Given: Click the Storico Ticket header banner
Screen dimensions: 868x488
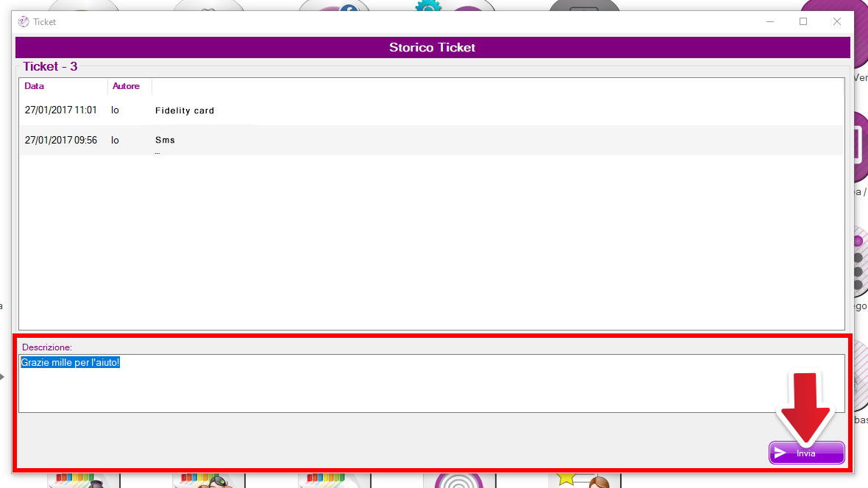Looking at the screenshot, I should point(433,47).
